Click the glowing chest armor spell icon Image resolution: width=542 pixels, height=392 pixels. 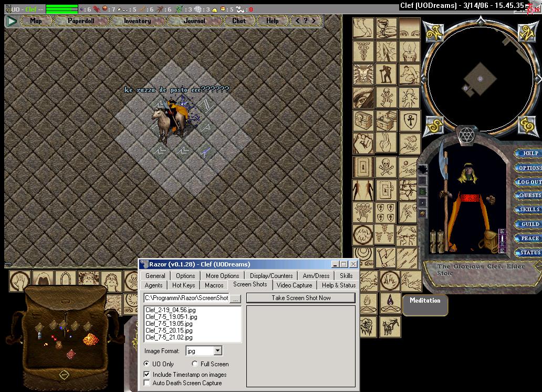click(363, 75)
